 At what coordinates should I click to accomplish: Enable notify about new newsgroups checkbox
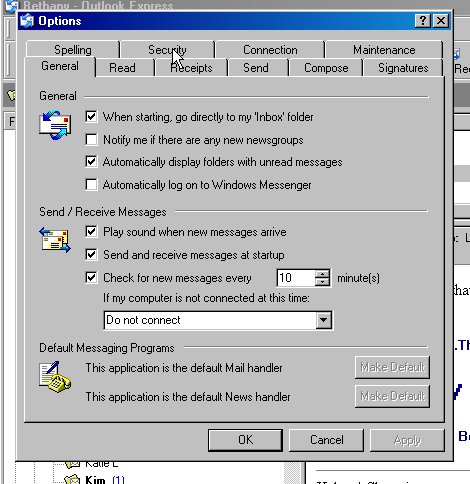pyautogui.click(x=91, y=139)
